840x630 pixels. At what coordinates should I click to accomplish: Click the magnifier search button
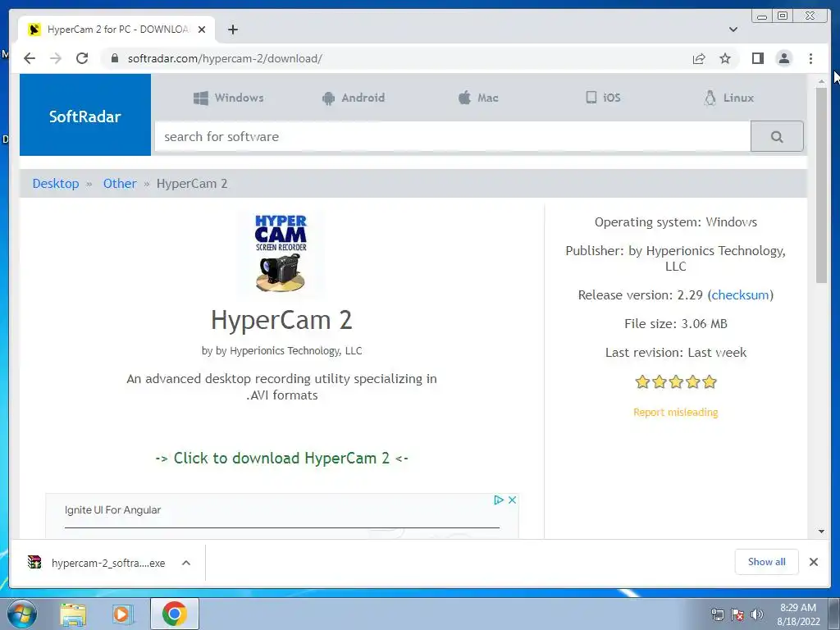point(777,137)
